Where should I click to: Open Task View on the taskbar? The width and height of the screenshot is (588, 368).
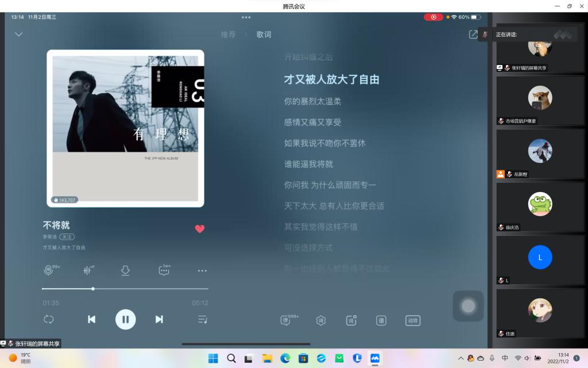tap(248, 359)
